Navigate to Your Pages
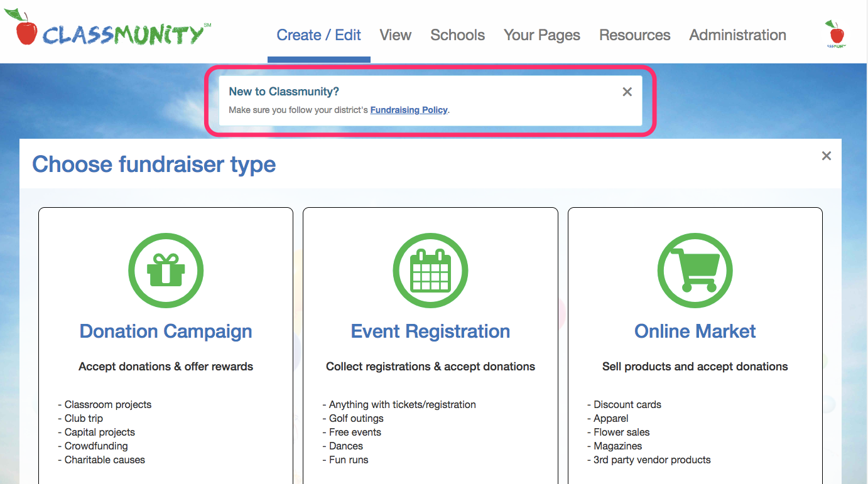The width and height of the screenshot is (868, 484). (x=541, y=35)
